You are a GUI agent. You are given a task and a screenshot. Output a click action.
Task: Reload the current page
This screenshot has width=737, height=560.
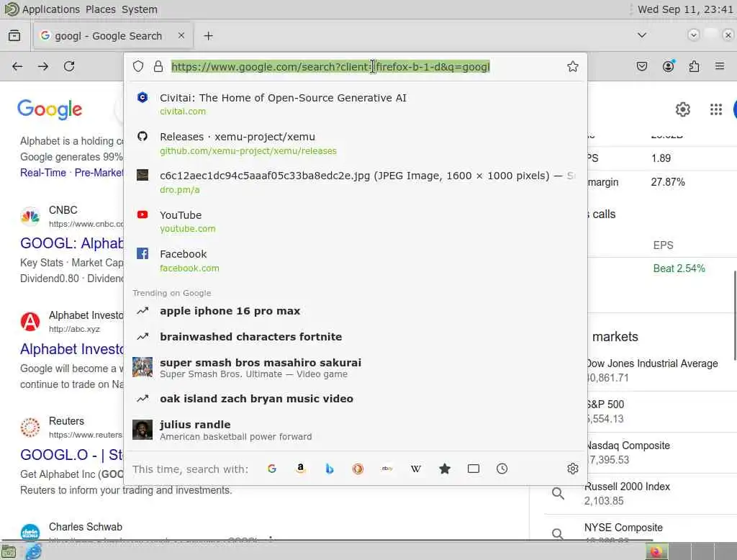pyautogui.click(x=69, y=66)
